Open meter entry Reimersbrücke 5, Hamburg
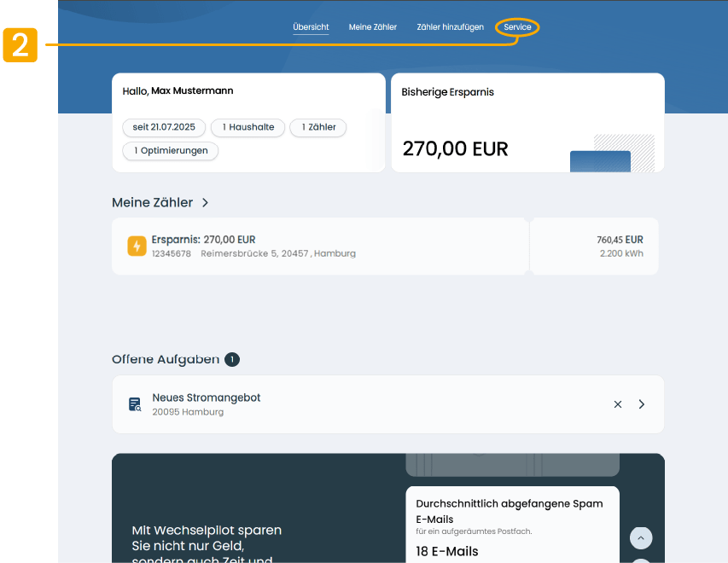This screenshot has height=563, width=728. point(320,247)
